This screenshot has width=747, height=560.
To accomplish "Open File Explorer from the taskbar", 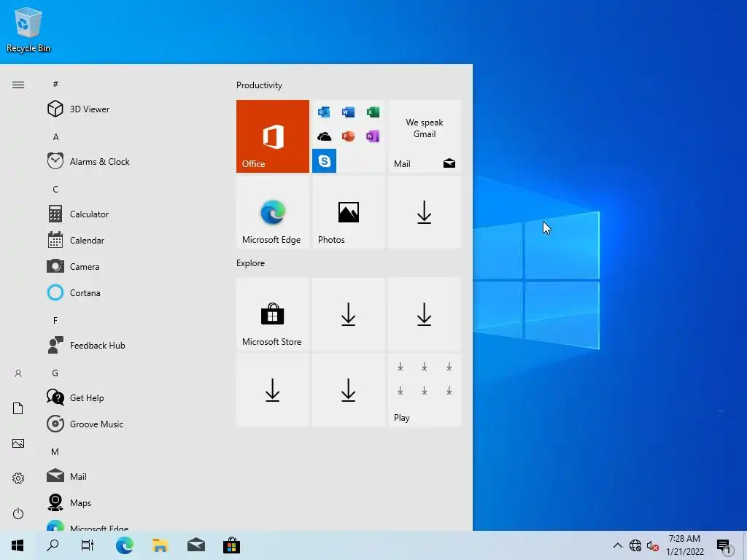I will [x=160, y=545].
